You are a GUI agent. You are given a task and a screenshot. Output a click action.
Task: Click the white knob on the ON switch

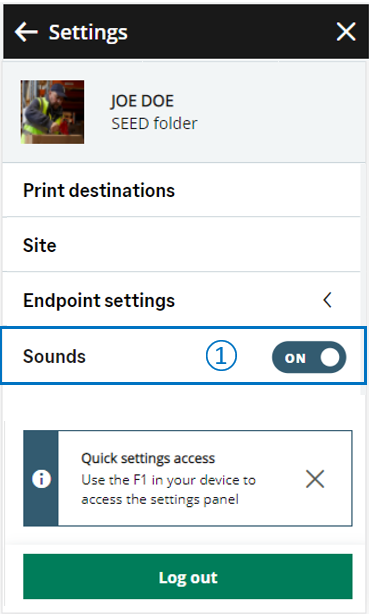click(x=330, y=358)
